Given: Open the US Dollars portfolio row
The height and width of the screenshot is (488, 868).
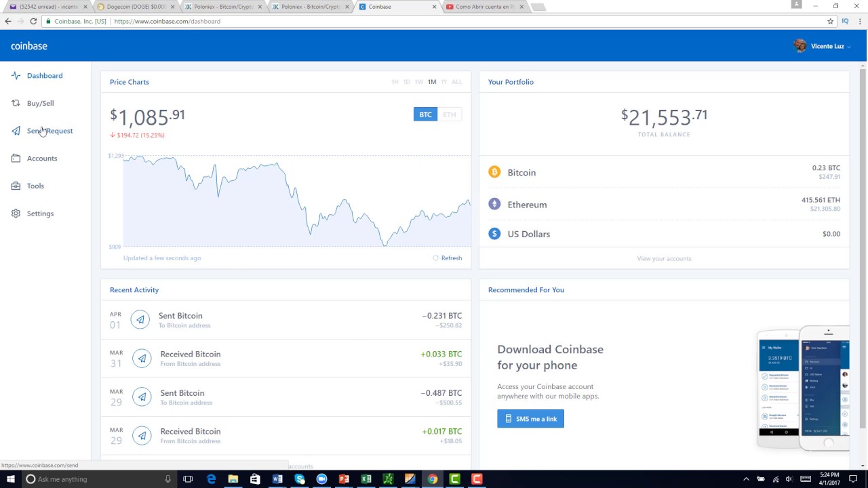Looking at the screenshot, I should point(664,234).
